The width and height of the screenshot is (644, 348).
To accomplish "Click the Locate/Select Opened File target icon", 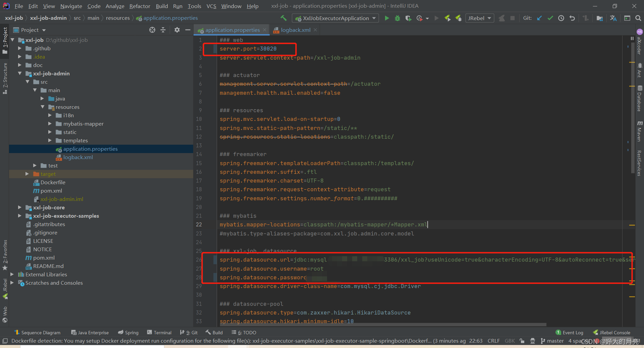I will pos(152,30).
